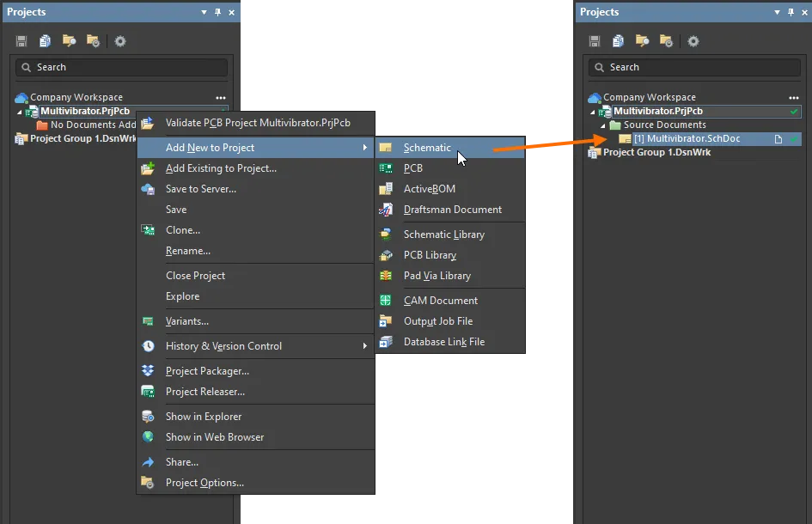
Task: Close the left Projects panel
Action: tap(231, 12)
